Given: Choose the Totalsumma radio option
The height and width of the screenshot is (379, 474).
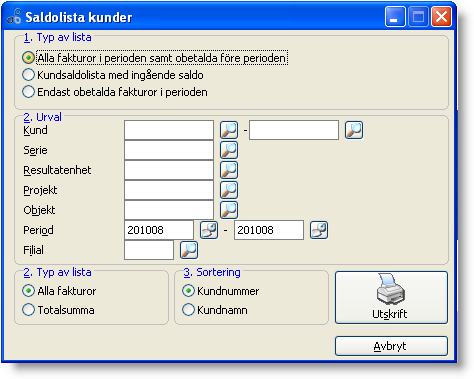Looking at the screenshot, I should pos(58,310).
